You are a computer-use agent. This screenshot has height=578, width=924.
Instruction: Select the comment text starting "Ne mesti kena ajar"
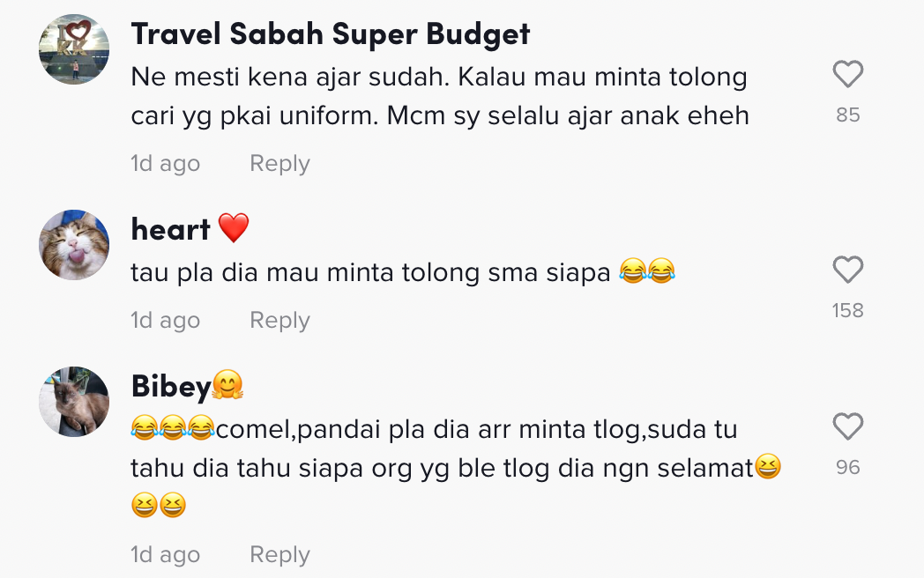tap(439, 96)
